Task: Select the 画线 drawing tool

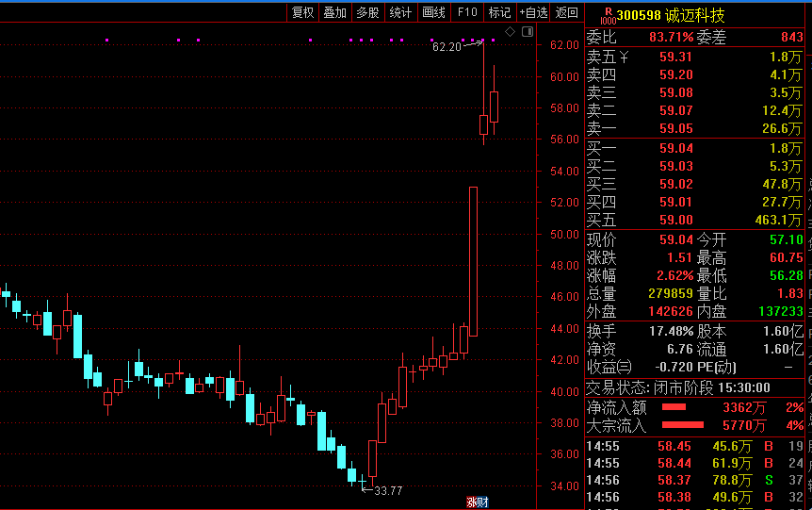Action: [x=433, y=12]
